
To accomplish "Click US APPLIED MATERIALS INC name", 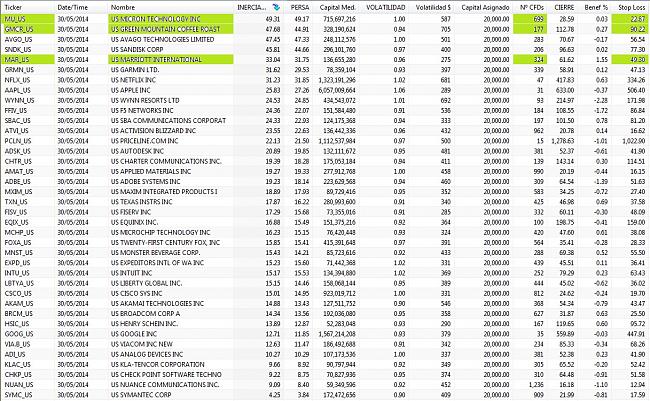I will [x=151, y=171].
